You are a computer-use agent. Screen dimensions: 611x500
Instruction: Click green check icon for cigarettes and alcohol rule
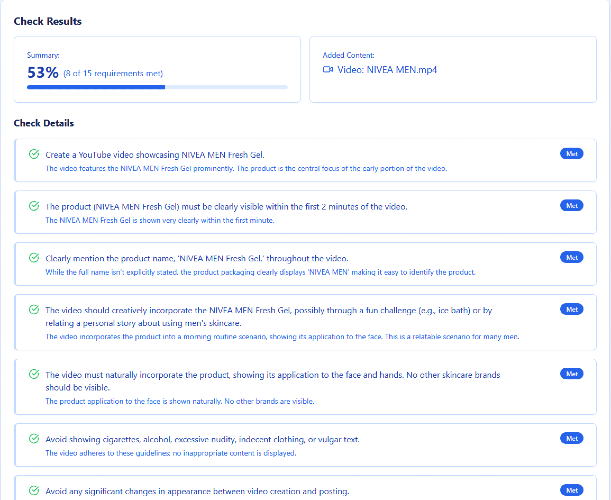[34, 439]
